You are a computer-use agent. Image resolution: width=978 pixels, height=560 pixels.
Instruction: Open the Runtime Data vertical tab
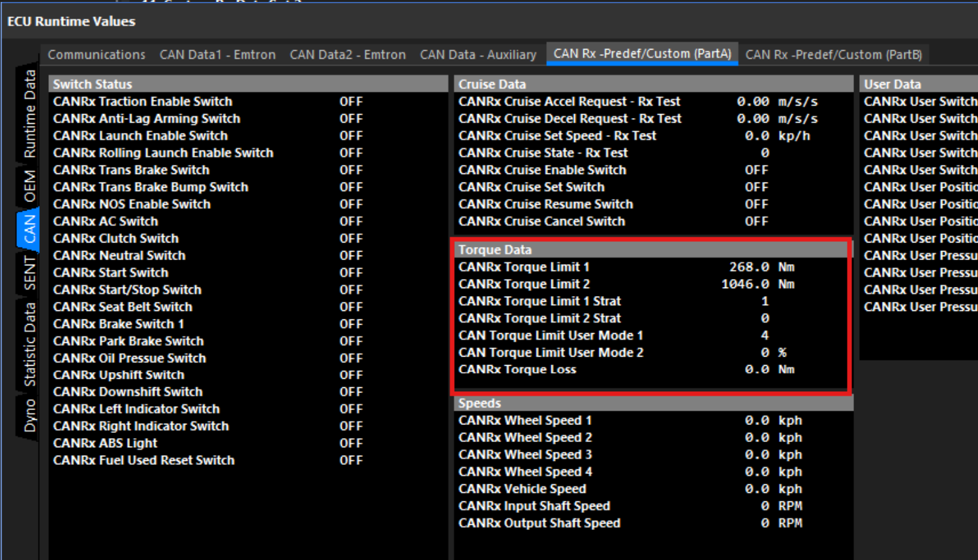click(29, 114)
